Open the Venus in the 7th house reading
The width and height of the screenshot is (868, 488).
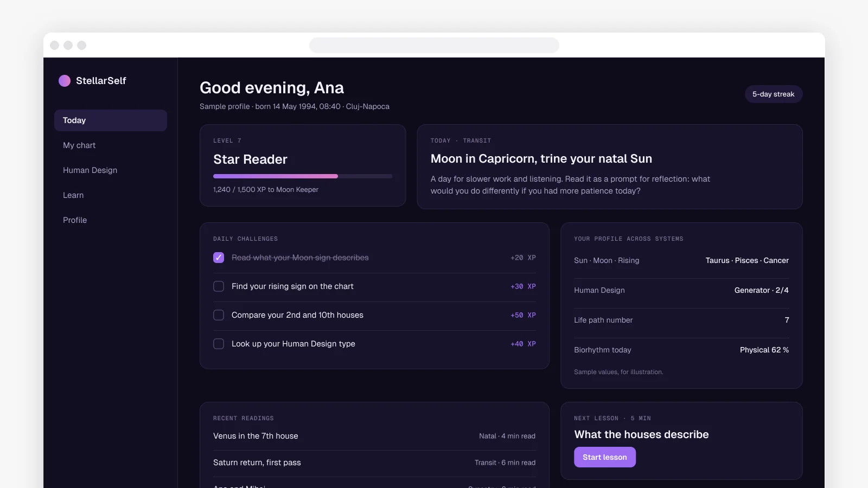pos(374,436)
